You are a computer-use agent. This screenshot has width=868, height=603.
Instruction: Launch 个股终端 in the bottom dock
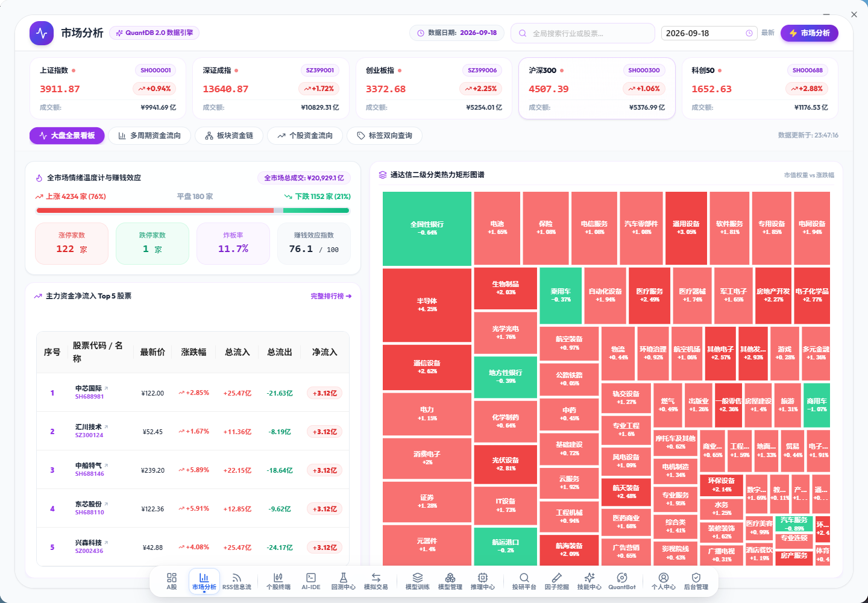[278, 581]
